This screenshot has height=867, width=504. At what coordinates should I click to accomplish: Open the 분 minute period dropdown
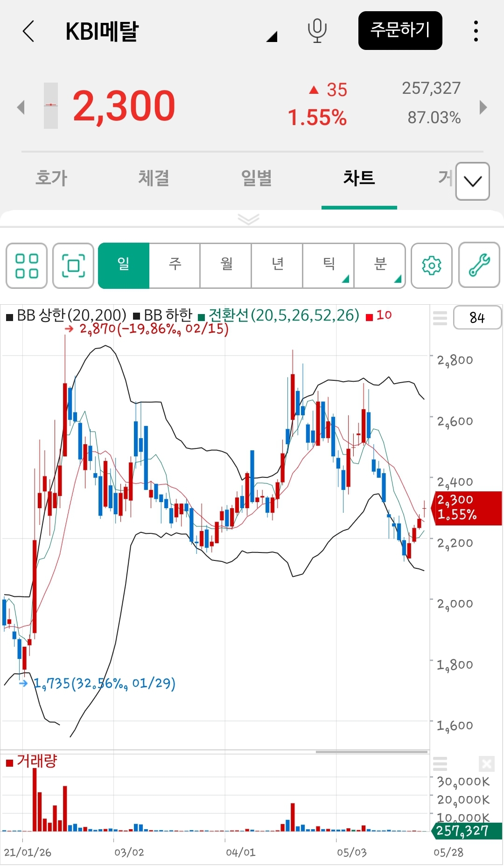[x=380, y=266]
